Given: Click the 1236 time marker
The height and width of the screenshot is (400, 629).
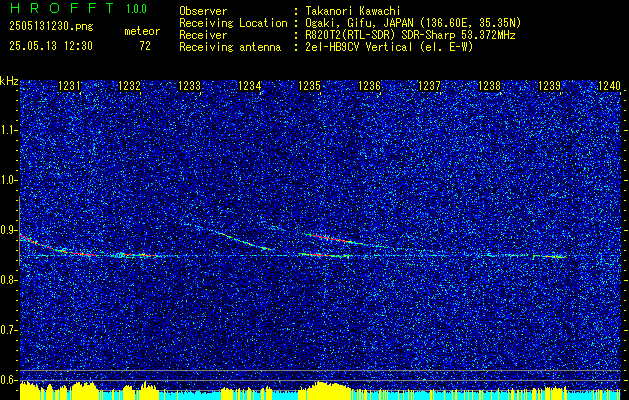Looking at the screenshot, I should pyautogui.click(x=369, y=86).
